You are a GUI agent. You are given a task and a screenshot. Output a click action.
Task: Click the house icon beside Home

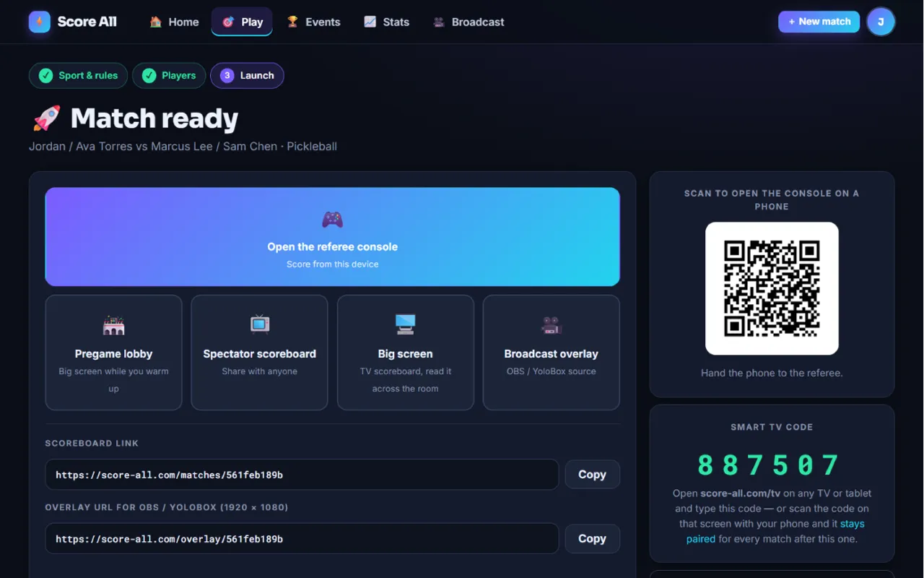[x=155, y=22]
